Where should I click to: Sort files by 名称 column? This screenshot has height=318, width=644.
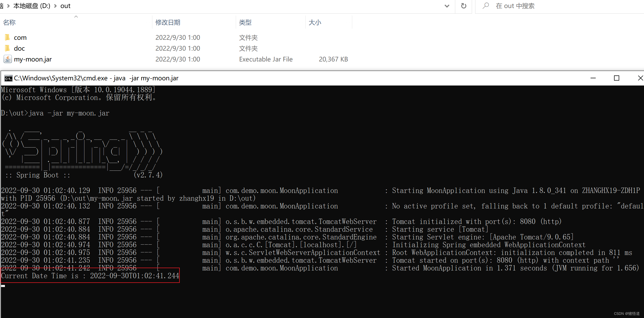pyautogui.click(x=9, y=22)
